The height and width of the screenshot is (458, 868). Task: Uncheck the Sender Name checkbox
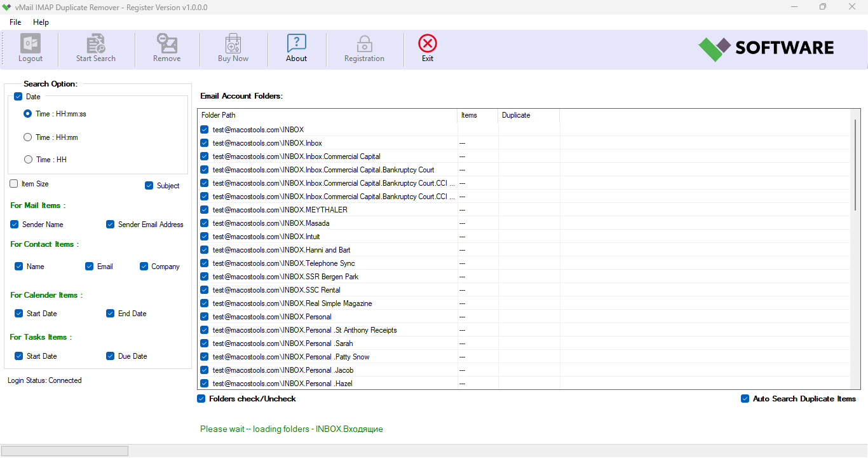[x=15, y=225]
